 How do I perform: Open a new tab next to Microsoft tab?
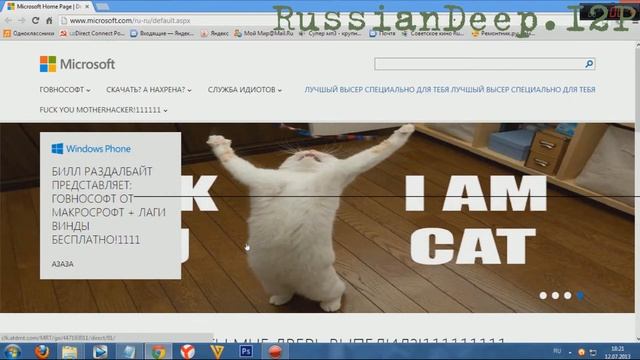(102, 7)
